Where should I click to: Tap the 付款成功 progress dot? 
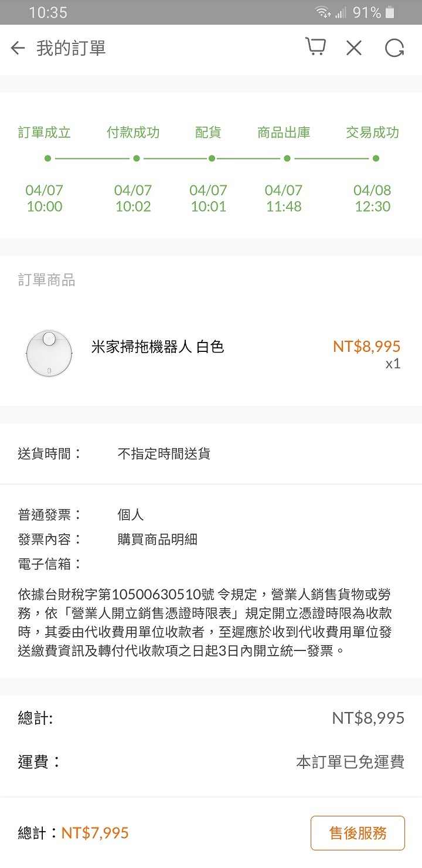[x=136, y=158]
